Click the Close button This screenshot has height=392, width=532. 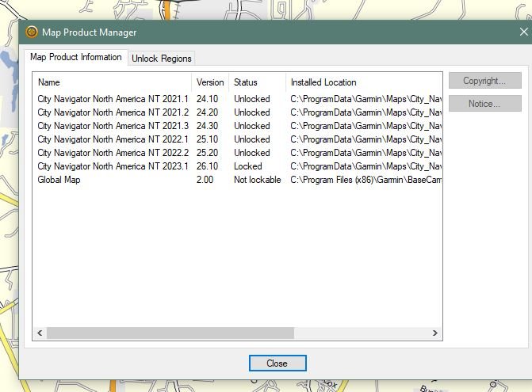pos(277,363)
